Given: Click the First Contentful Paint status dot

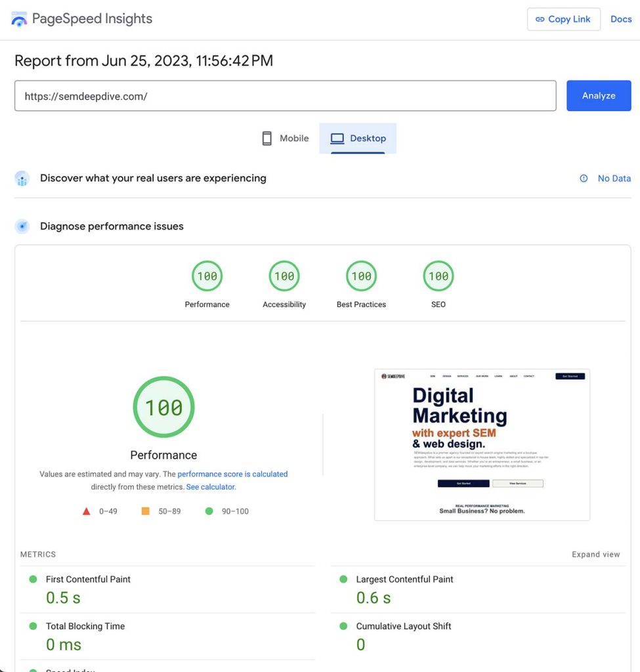Looking at the screenshot, I should pos(33,579).
